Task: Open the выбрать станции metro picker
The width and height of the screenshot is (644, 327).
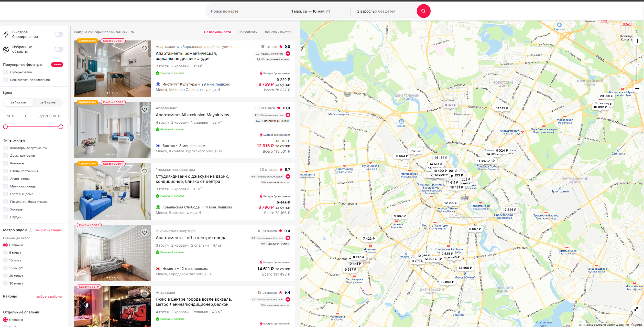Action: [48, 230]
